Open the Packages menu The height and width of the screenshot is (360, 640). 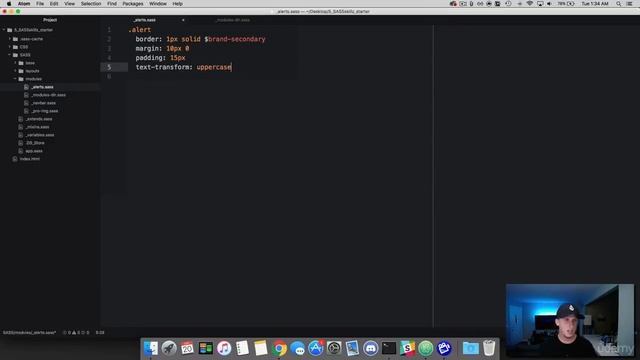[x=133, y=4]
